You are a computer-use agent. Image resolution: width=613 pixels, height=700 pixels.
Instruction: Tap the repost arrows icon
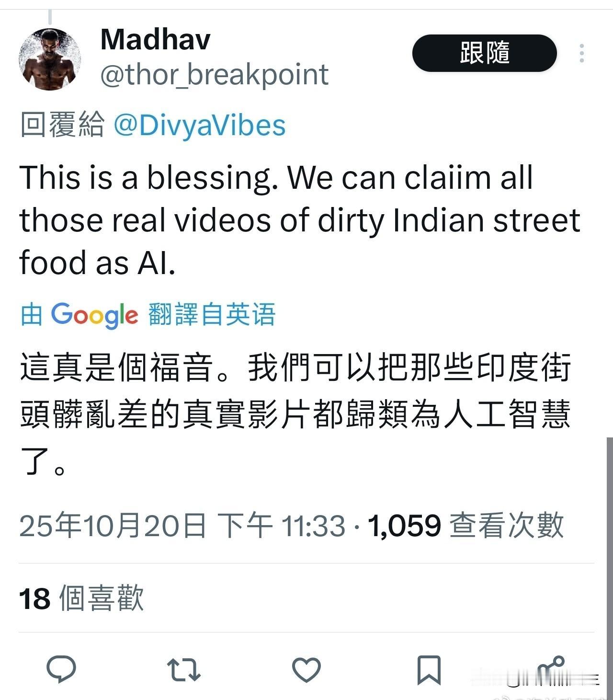pos(184,670)
